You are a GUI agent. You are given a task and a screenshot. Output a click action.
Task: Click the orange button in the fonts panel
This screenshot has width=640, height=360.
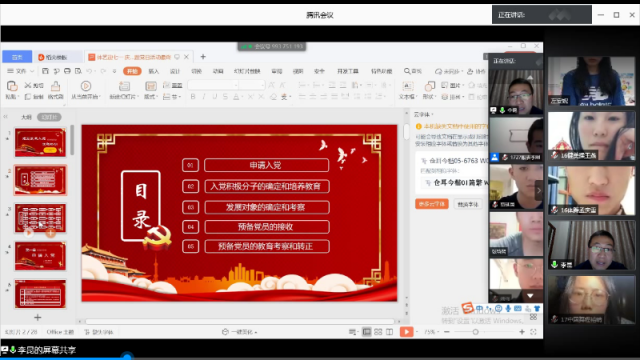click(x=432, y=204)
